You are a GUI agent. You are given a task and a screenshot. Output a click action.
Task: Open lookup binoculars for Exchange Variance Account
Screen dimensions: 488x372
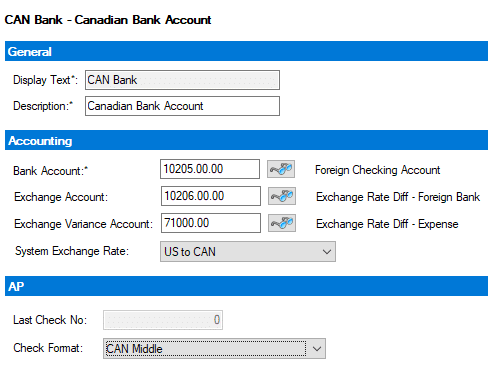click(282, 223)
